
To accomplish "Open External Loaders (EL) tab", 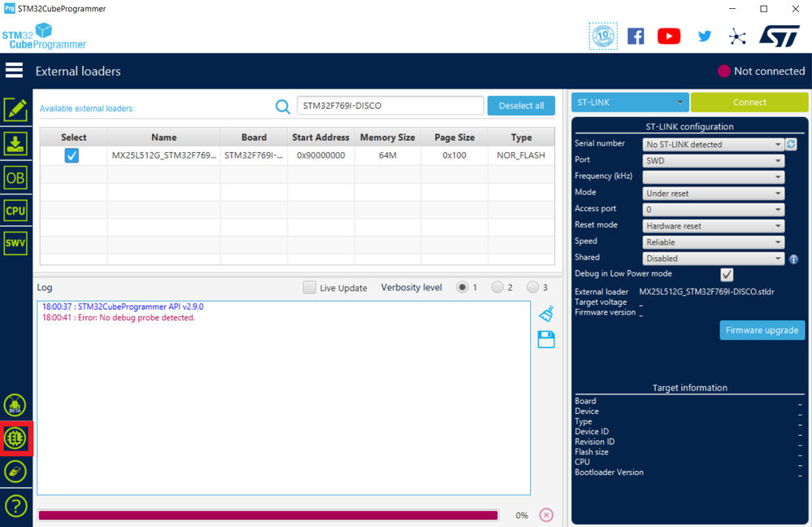I will coord(15,438).
